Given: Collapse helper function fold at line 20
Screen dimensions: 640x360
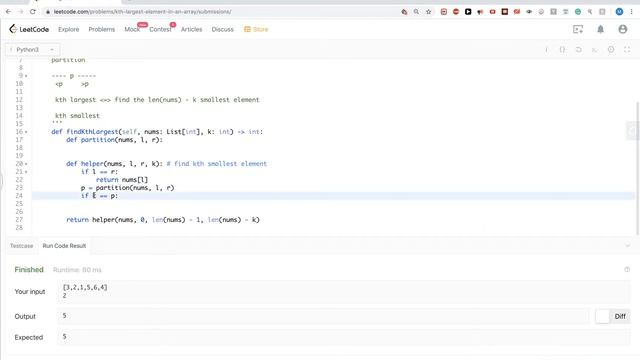Looking at the screenshot, I should point(26,164).
